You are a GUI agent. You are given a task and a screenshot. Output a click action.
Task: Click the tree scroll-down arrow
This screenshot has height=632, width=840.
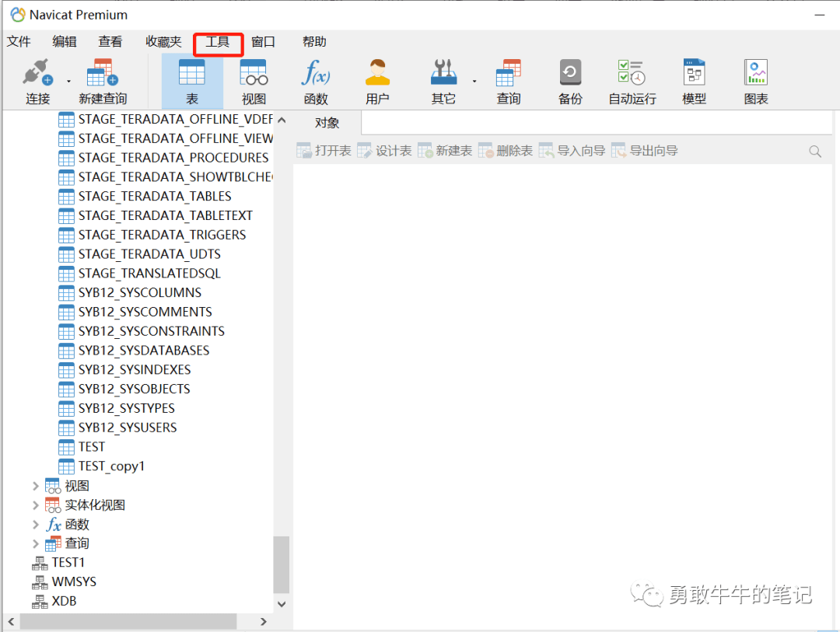point(282,604)
